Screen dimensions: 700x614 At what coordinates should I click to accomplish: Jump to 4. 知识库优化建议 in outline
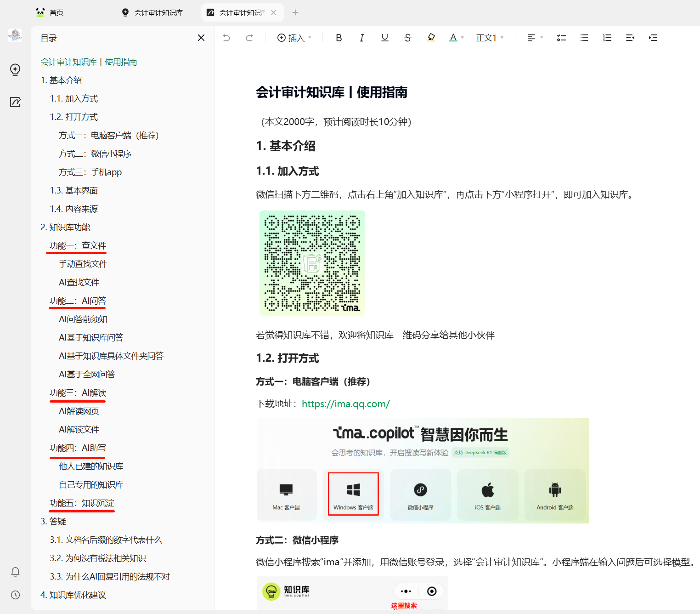[x=73, y=595]
